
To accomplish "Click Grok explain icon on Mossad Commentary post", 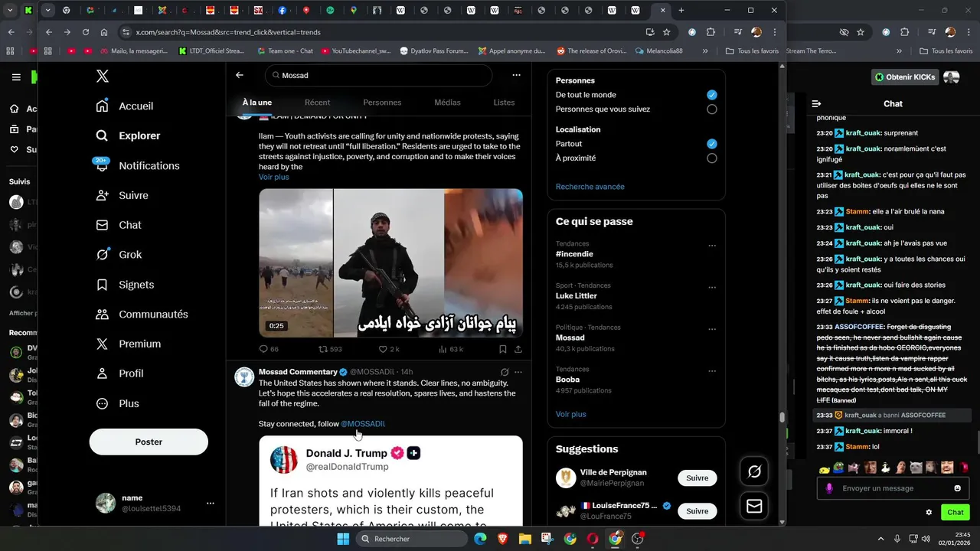I will coord(505,372).
